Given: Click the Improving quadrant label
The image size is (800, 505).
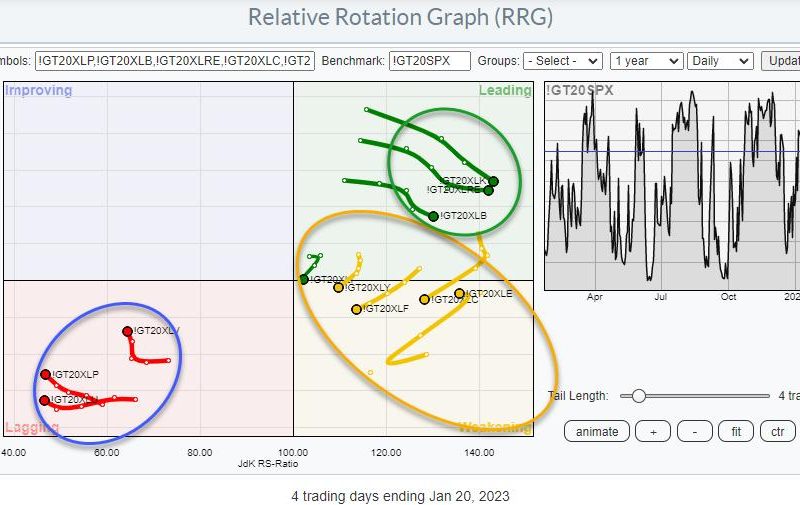Looking at the screenshot, I should pos(39,90).
